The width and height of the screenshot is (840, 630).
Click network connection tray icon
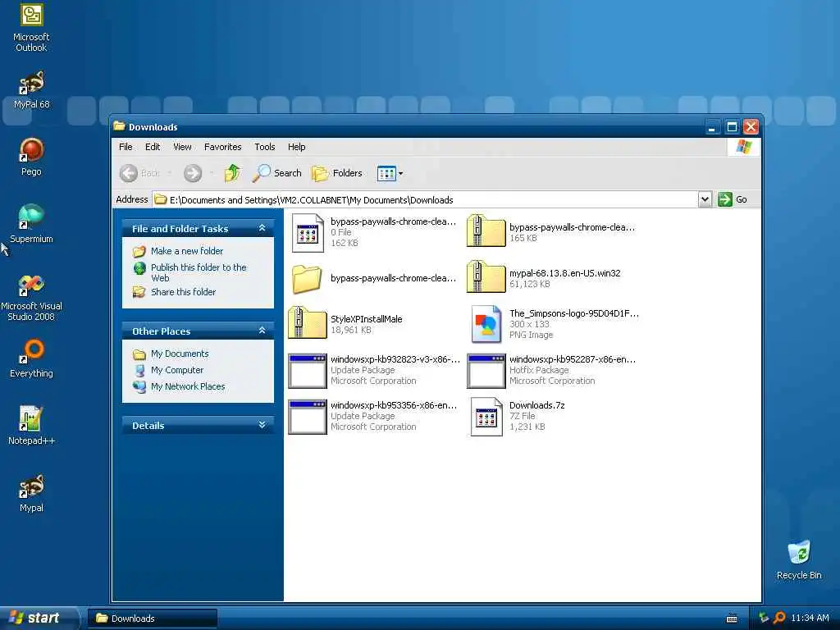[x=764, y=618]
